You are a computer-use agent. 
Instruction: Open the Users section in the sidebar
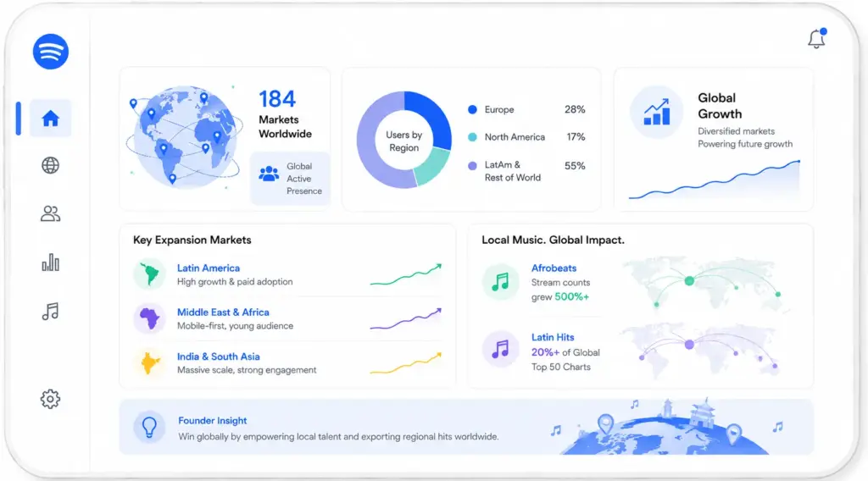(50, 213)
